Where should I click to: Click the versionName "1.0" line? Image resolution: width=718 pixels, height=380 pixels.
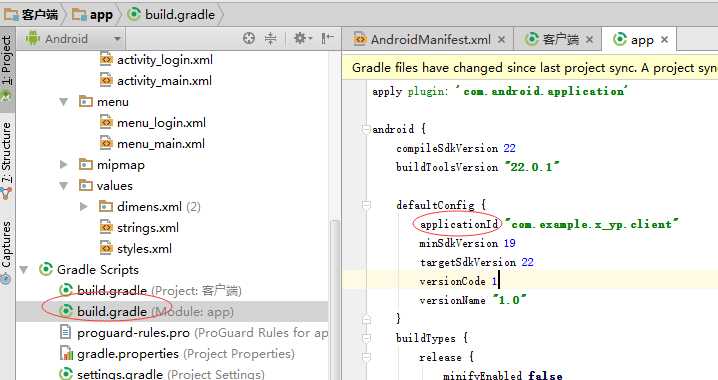473,300
